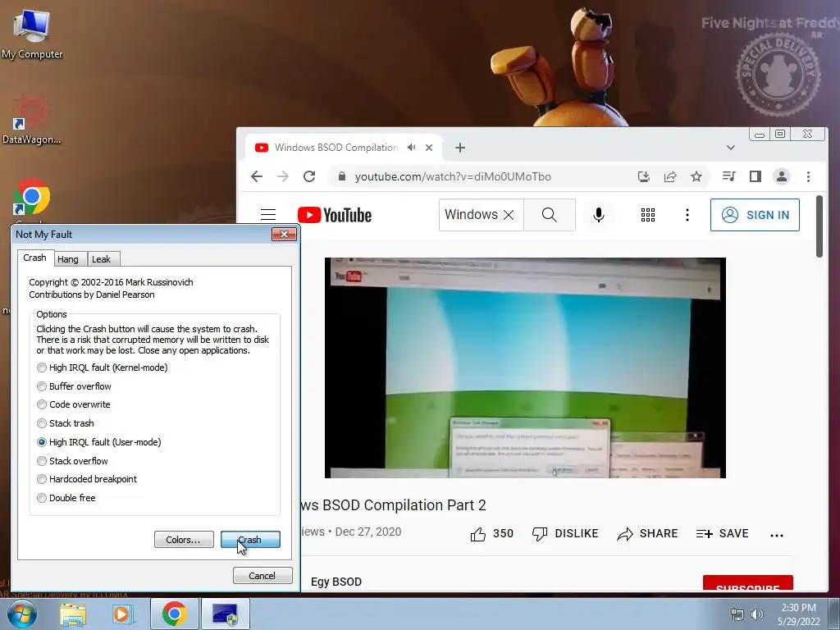This screenshot has width=840, height=630.
Task: Open Chrome media controls icon
Action: (729, 176)
